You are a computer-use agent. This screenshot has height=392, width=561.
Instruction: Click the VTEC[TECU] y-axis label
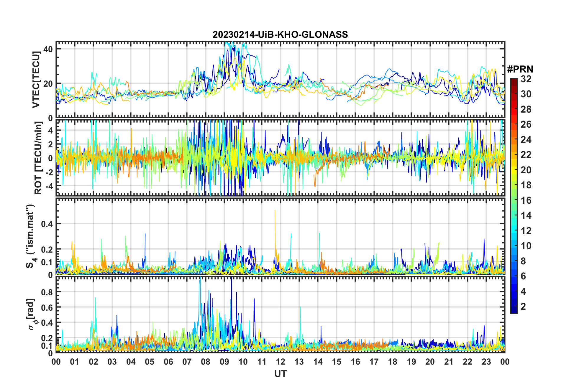click(x=36, y=80)
